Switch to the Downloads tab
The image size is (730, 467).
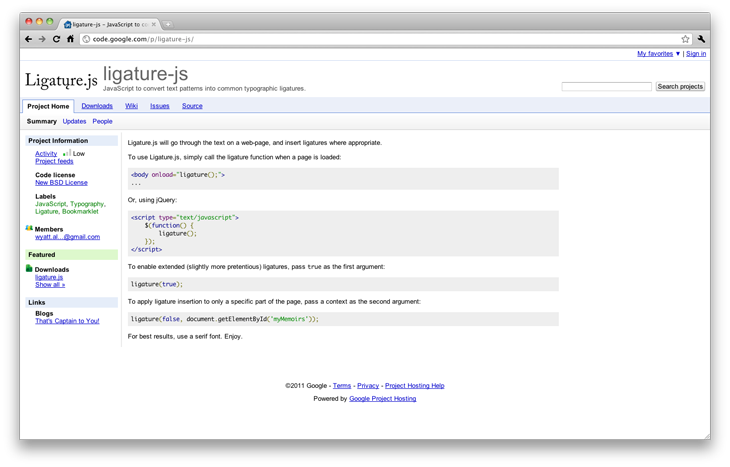[x=97, y=106]
